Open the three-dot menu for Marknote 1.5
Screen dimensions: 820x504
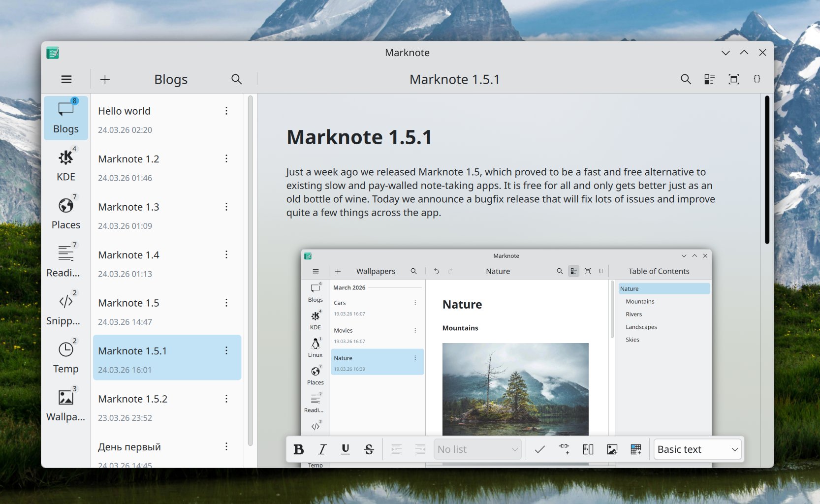coord(226,303)
